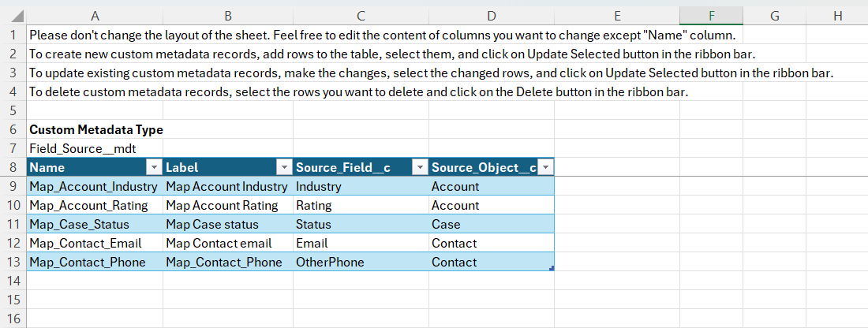This screenshot has height=328, width=868.
Task: Select column D header
Action: pyautogui.click(x=491, y=15)
